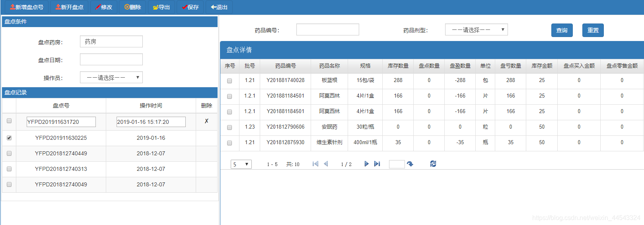
Task: Click the 盘点详情 panel header
Action: 432,50
